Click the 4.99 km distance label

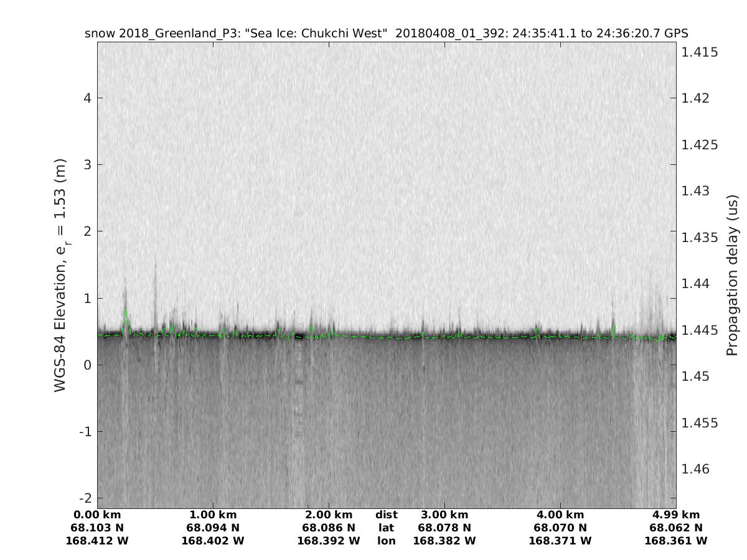[x=676, y=515]
